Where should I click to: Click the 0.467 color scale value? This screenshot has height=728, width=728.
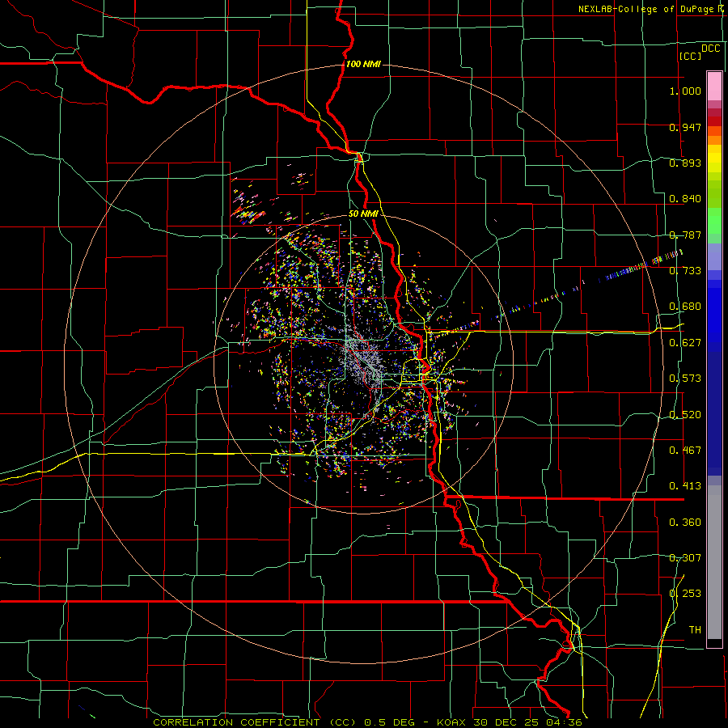[x=685, y=451]
